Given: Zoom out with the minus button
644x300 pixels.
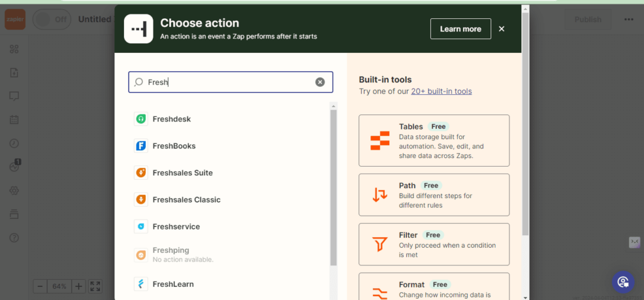Looking at the screenshot, I should [40, 286].
